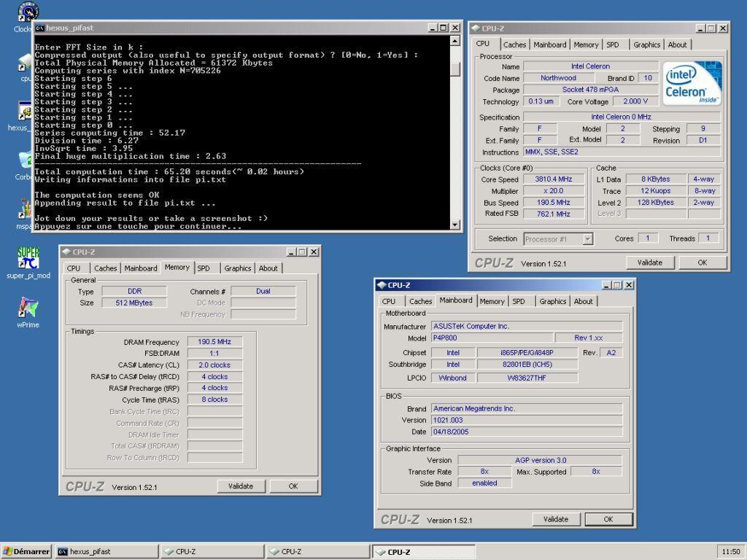Click the DRAM Frequency value 190.5 MHz
Image resolution: width=747 pixels, height=560 pixels.
tap(214, 342)
